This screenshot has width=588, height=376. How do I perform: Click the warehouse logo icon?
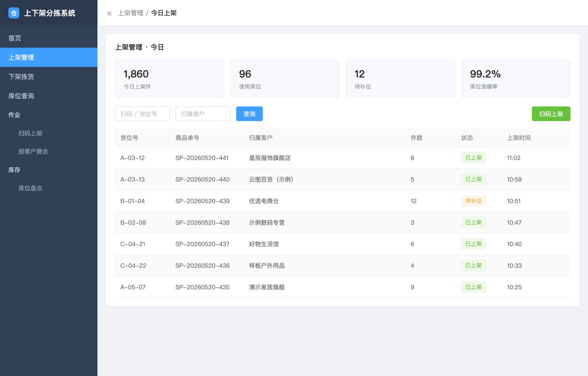click(14, 13)
